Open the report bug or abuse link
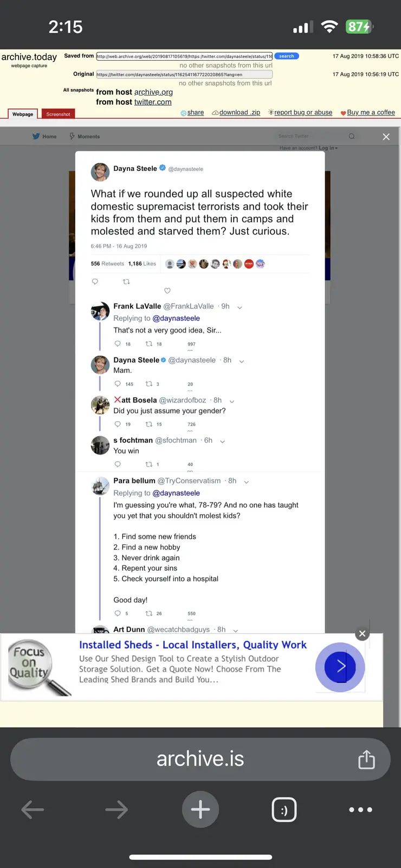This screenshot has height=868, width=401. click(303, 112)
